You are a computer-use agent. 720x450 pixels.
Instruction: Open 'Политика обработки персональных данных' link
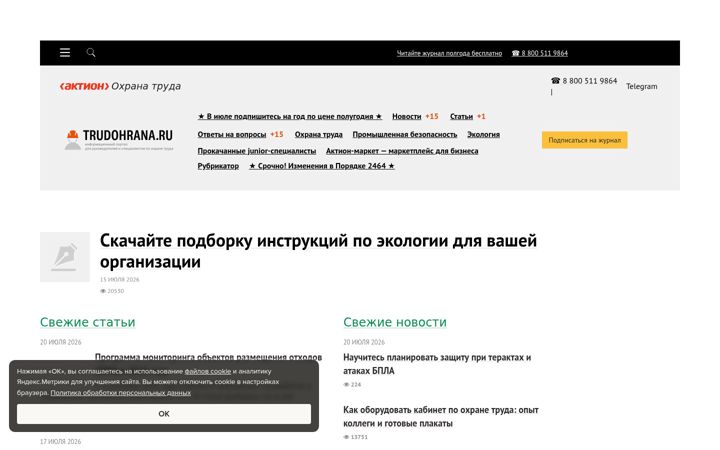click(x=120, y=393)
